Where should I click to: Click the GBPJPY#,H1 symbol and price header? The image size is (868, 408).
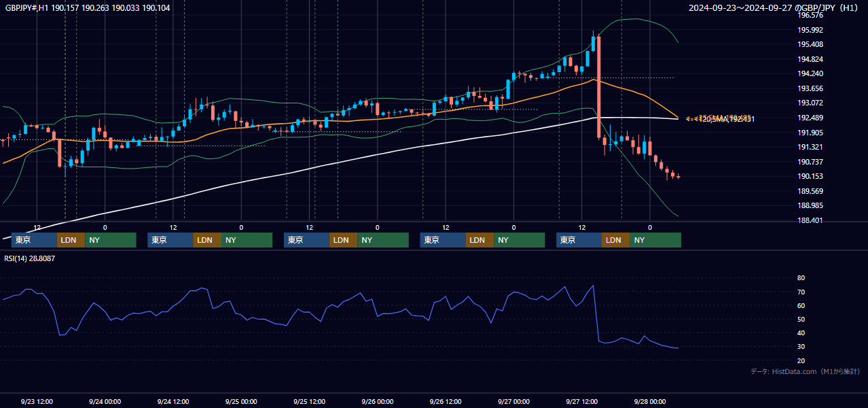click(x=88, y=7)
